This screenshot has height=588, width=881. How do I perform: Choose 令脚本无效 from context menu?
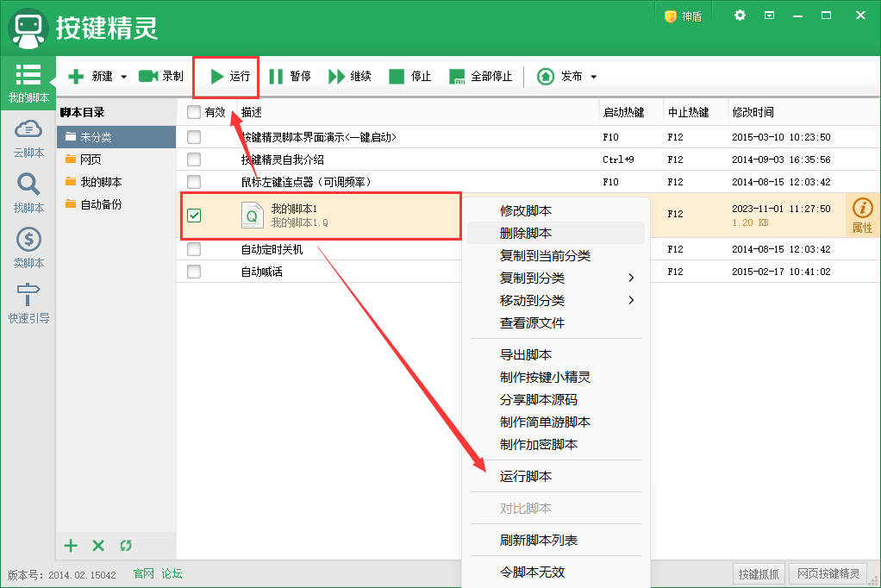[x=556, y=572]
